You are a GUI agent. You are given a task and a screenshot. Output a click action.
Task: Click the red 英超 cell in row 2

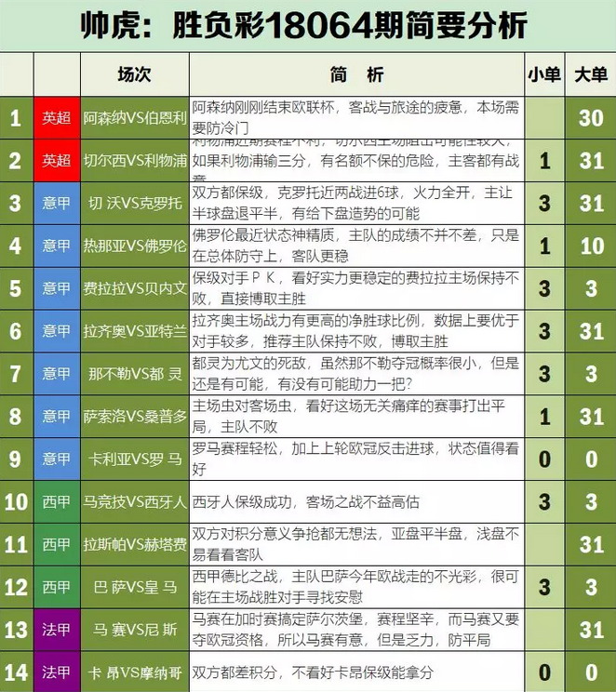57,161
